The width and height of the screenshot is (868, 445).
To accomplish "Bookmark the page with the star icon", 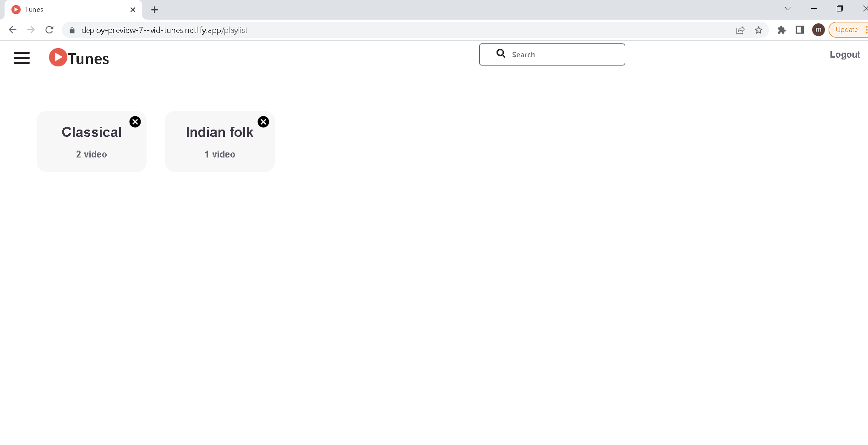I will pyautogui.click(x=759, y=30).
